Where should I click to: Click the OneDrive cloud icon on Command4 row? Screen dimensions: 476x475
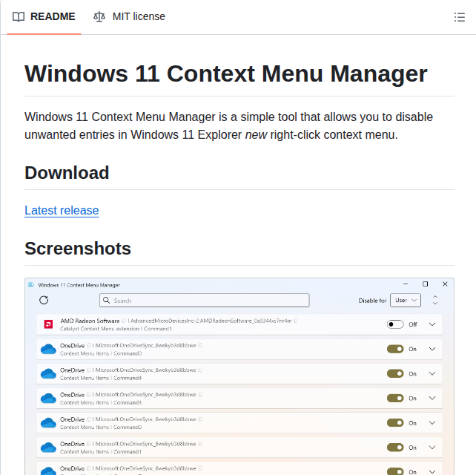48,373
